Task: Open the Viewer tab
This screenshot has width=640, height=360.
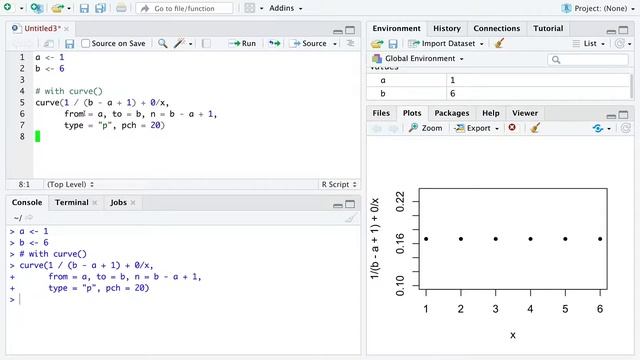Action: [525, 113]
